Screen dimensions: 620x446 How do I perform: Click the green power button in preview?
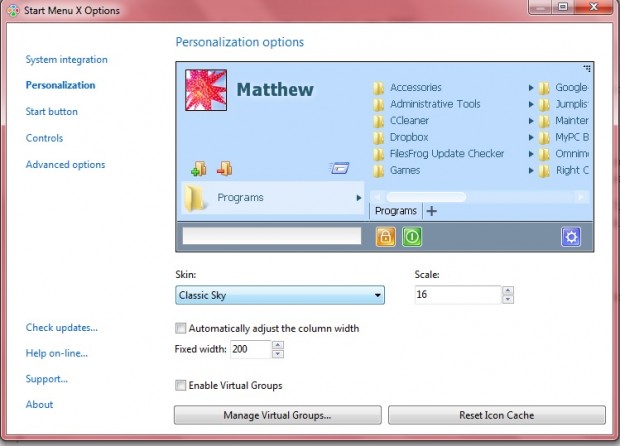tap(412, 236)
